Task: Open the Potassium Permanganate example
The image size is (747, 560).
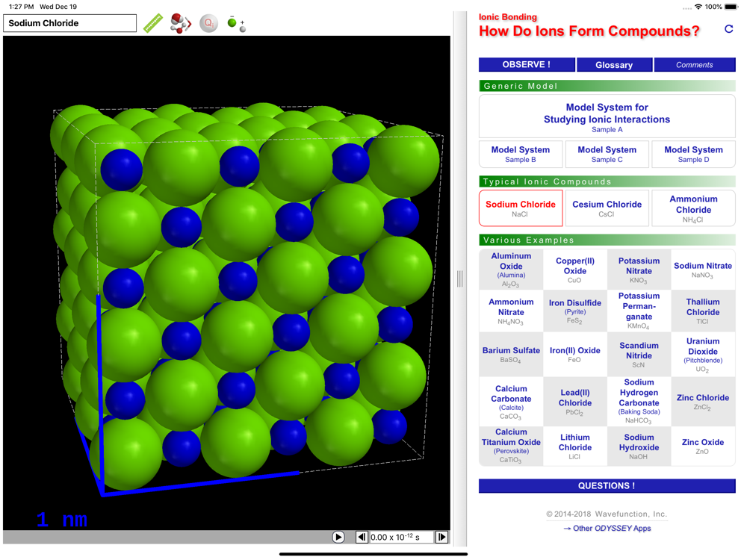Action: click(639, 311)
